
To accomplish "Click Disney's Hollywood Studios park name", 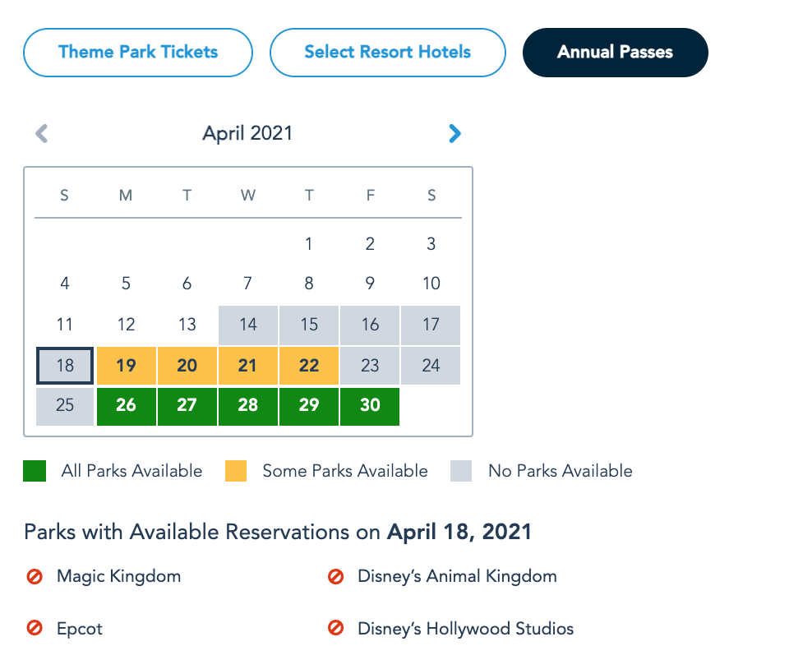I will coord(465,629).
